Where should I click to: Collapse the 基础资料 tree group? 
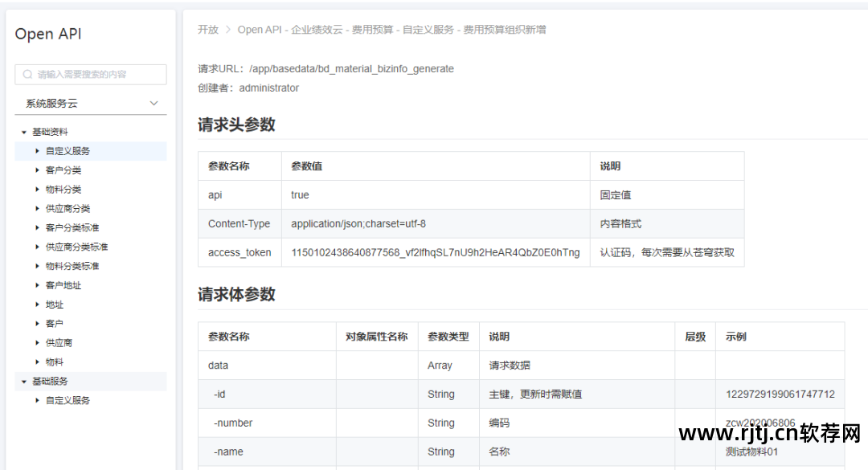tap(24, 133)
